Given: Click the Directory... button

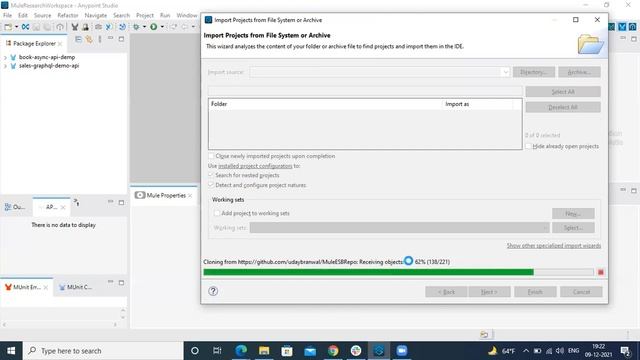Looking at the screenshot, I should (x=534, y=72).
